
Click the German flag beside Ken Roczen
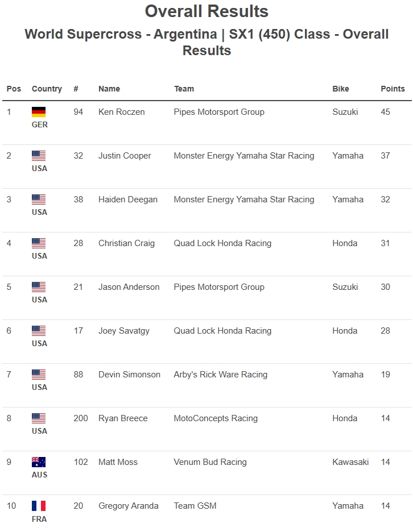pyautogui.click(x=39, y=112)
